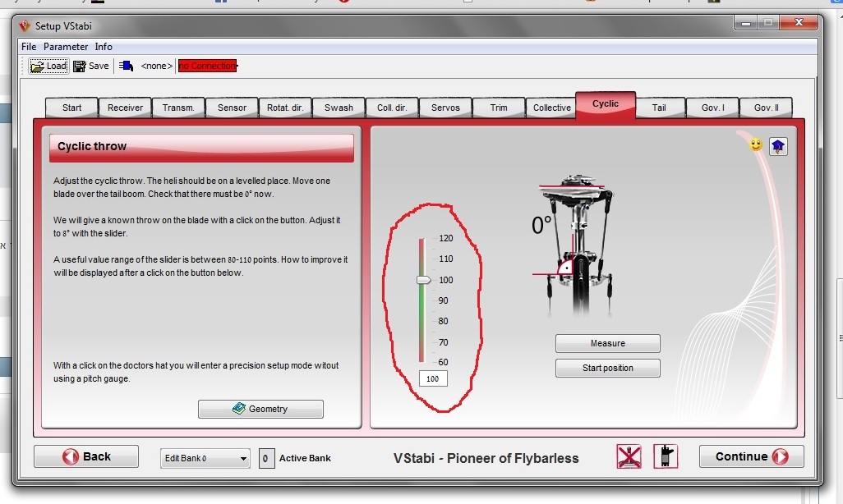Switch to the Tail tab
843x504 pixels.
pyautogui.click(x=659, y=108)
